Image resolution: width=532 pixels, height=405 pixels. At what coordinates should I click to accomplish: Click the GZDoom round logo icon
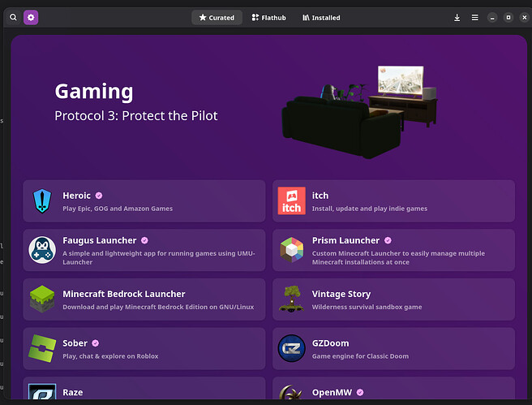point(291,348)
